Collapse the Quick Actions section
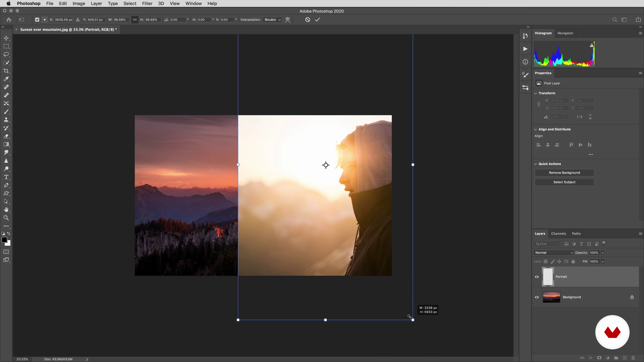Screen dimensions: 644x362 (535, 164)
